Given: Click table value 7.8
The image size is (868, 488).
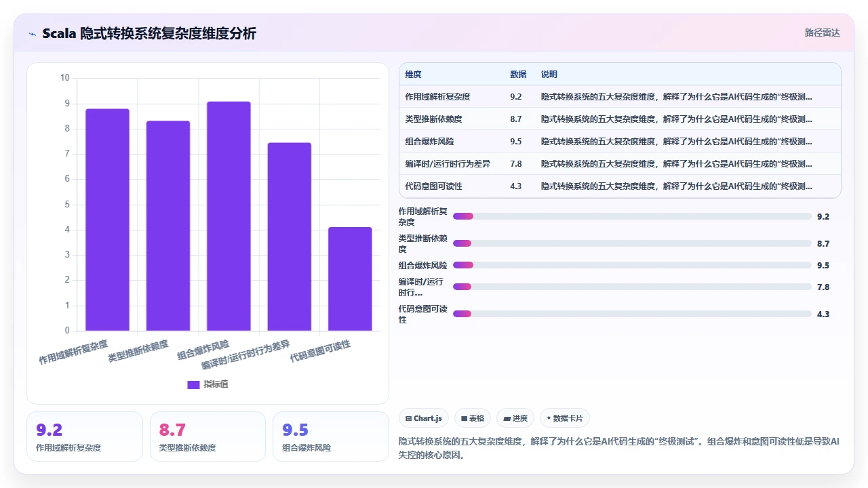Looking at the screenshot, I should pos(516,164).
